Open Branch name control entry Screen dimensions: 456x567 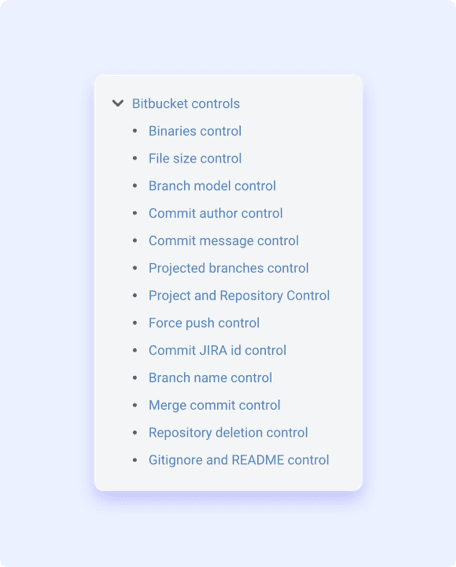click(x=210, y=378)
